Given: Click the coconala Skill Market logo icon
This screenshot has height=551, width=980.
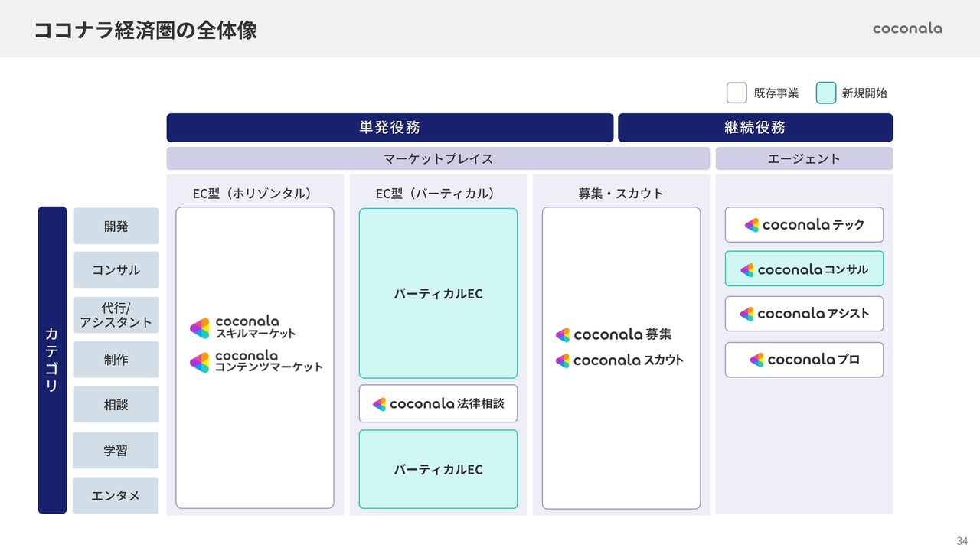Looking at the screenshot, I should coord(200,328).
